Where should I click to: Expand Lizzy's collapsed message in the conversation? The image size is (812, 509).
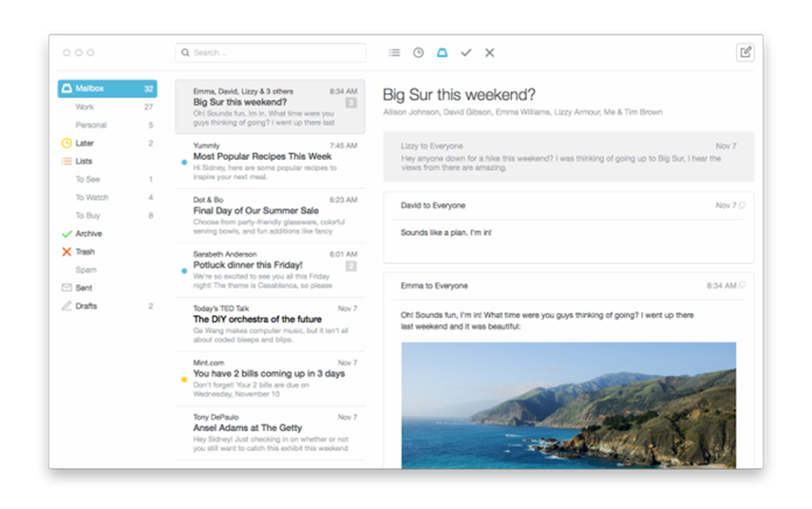pos(569,157)
